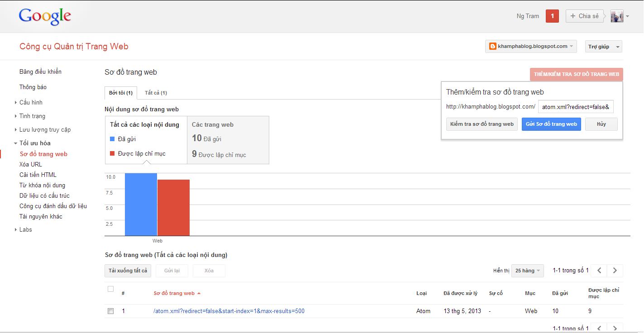644x333 pixels.
Task: Click the Đã được xử lý column header
Action: point(460,293)
